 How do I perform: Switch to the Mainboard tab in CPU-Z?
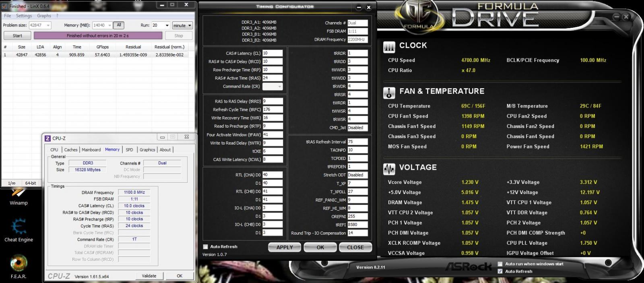pos(91,150)
